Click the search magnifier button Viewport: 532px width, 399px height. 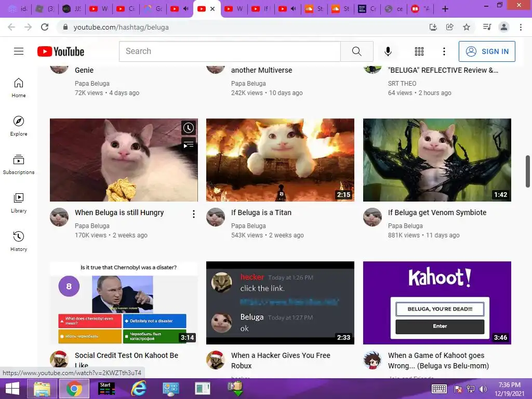pyautogui.click(x=356, y=51)
